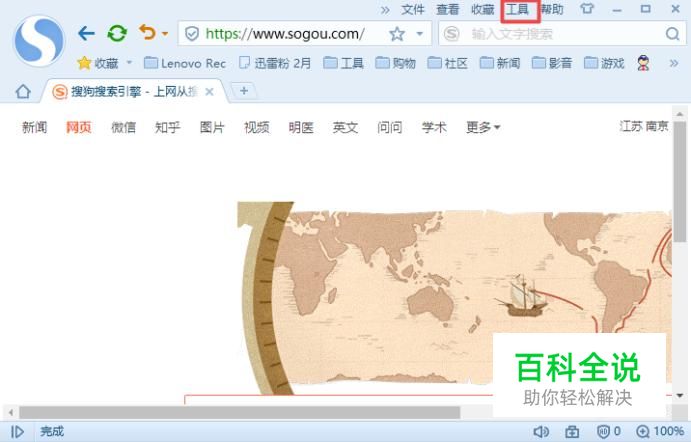Click the world map doodle image

click(x=454, y=298)
